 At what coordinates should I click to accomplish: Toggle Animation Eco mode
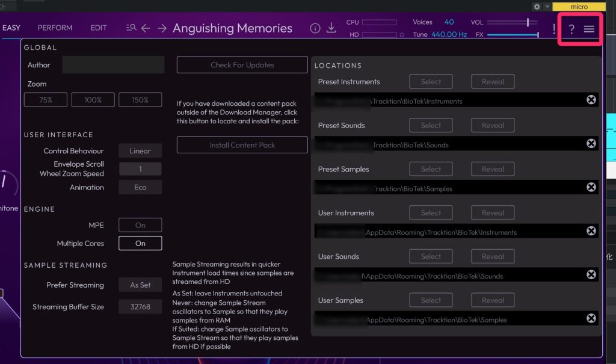point(140,188)
